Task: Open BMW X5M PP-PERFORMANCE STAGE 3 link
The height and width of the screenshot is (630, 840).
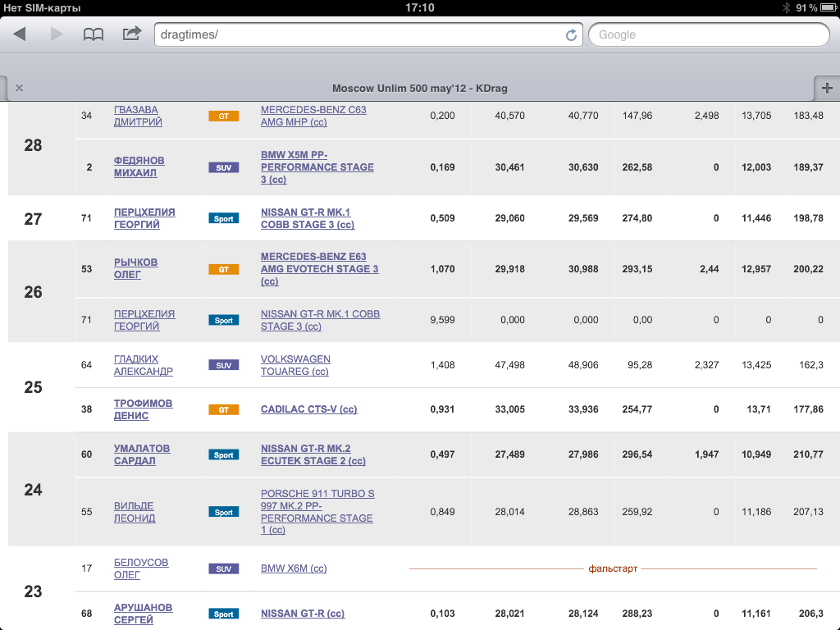Action: [x=317, y=167]
